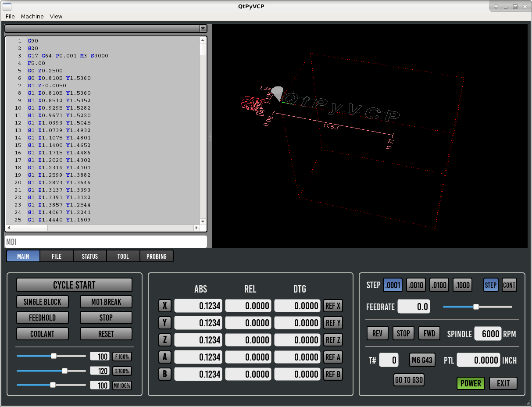Click the FEEDRATE value field
This screenshot has height=407, width=532.
414,307
